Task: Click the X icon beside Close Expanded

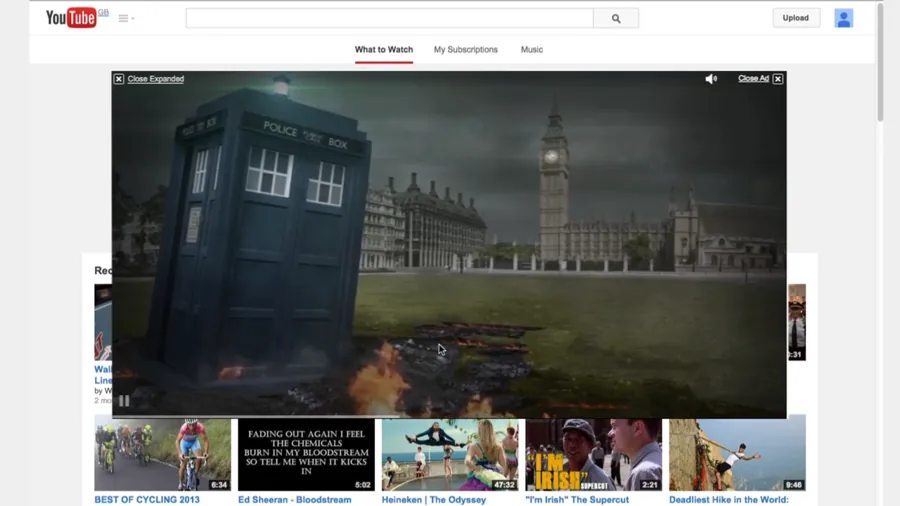Action: [x=118, y=79]
